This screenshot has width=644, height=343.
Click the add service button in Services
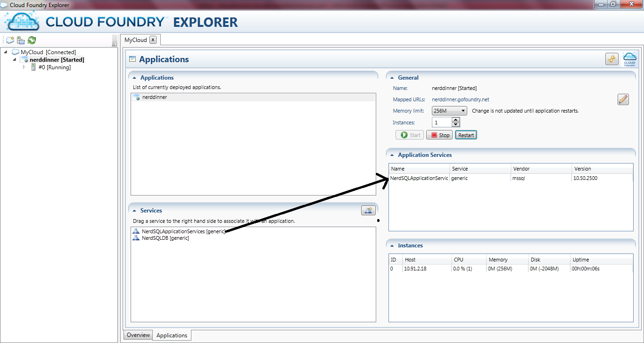pyautogui.click(x=368, y=211)
